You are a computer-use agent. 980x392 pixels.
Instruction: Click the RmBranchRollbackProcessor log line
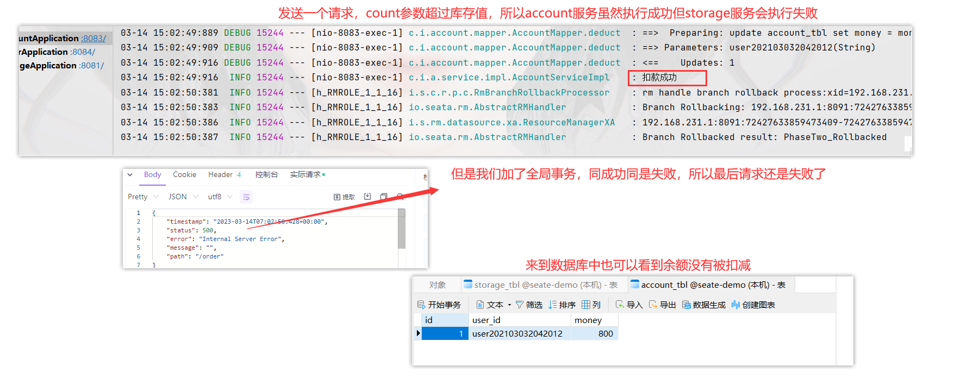515,93
